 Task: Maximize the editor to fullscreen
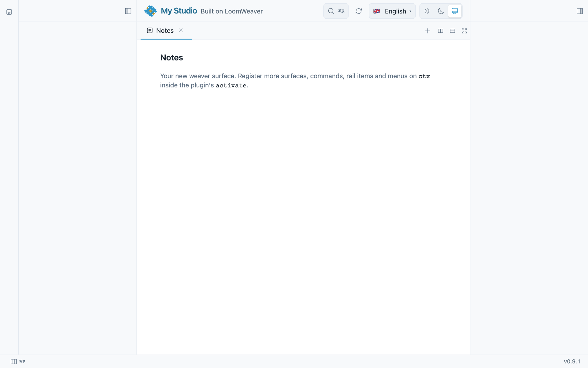click(x=464, y=31)
